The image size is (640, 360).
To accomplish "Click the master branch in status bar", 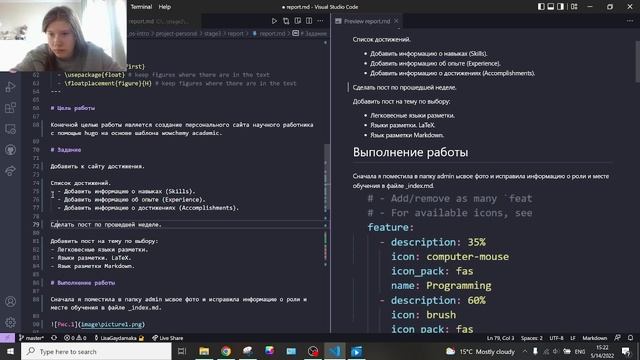I will [31, 338].
